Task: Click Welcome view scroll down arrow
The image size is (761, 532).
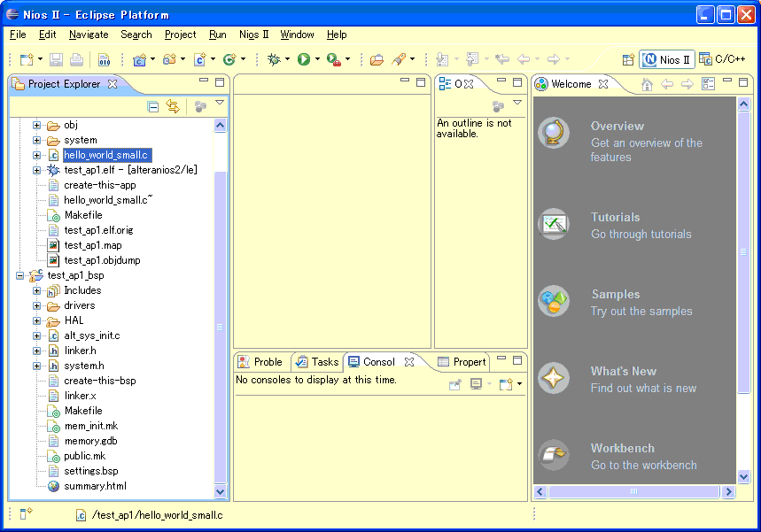Action: 743,477
